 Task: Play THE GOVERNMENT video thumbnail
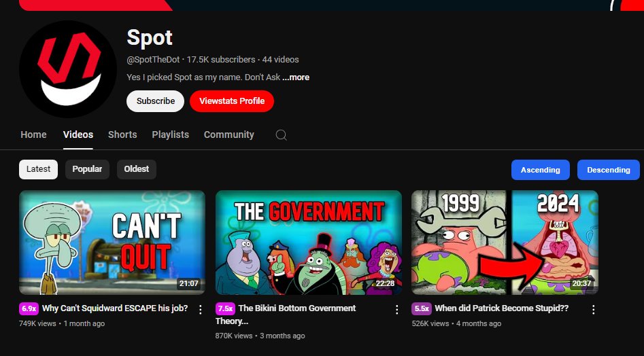pyautogui.click(x=309, y=243)
